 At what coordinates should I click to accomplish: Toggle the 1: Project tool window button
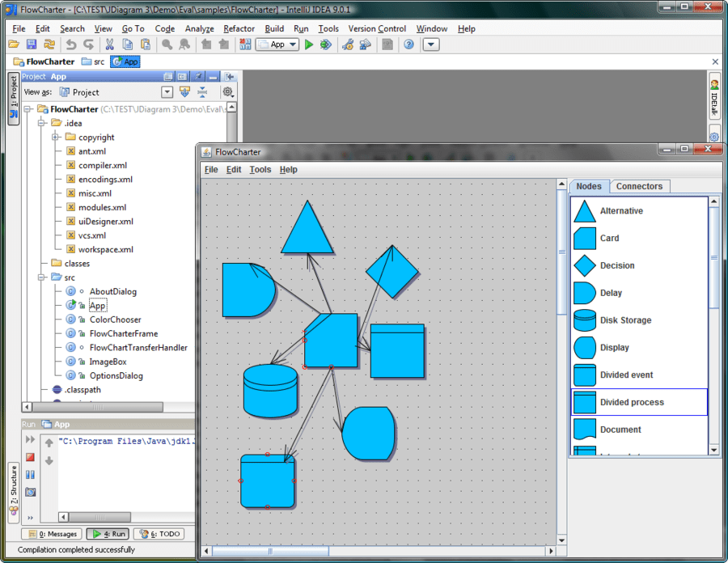[14, 99]
